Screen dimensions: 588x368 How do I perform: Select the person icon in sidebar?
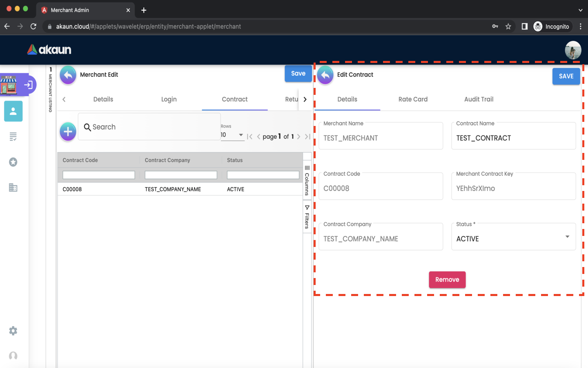[x=13, y=111]
